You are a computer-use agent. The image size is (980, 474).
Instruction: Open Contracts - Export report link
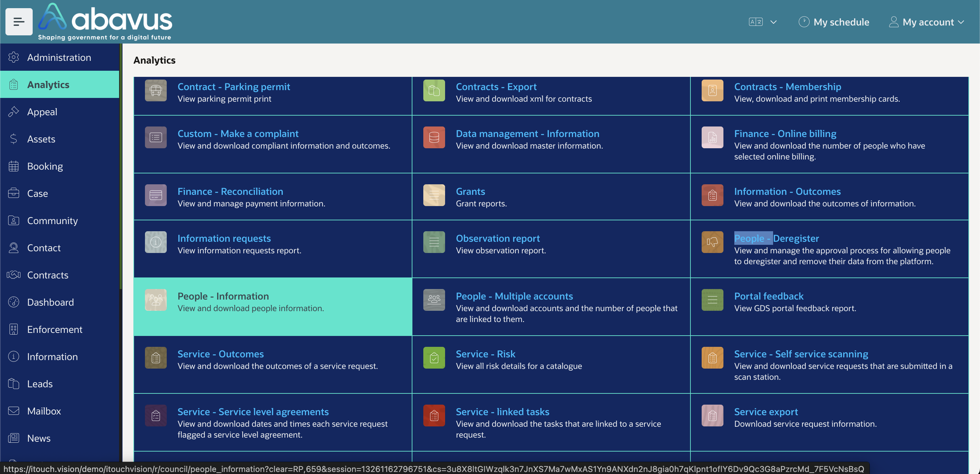click(x=496, y=87)
